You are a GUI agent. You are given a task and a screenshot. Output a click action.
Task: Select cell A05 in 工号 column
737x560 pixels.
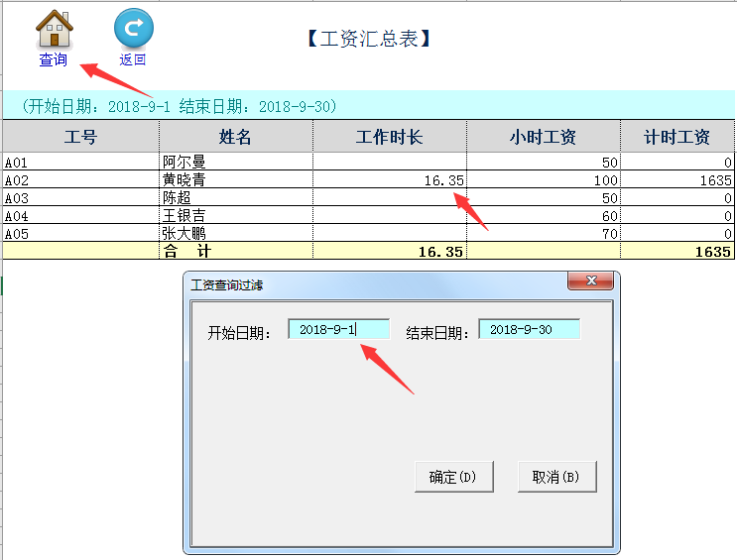click(81, 233)
